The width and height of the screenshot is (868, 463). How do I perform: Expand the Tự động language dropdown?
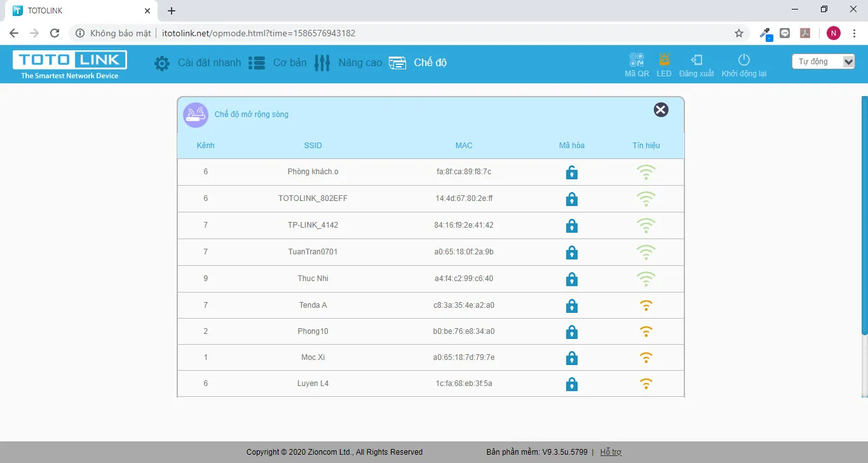click(x=823, y=62)
